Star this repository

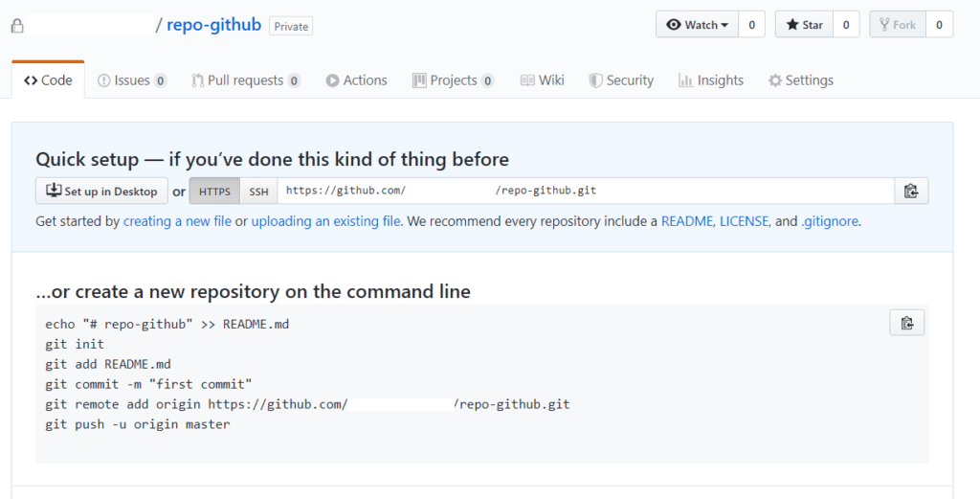pos(804,25)
